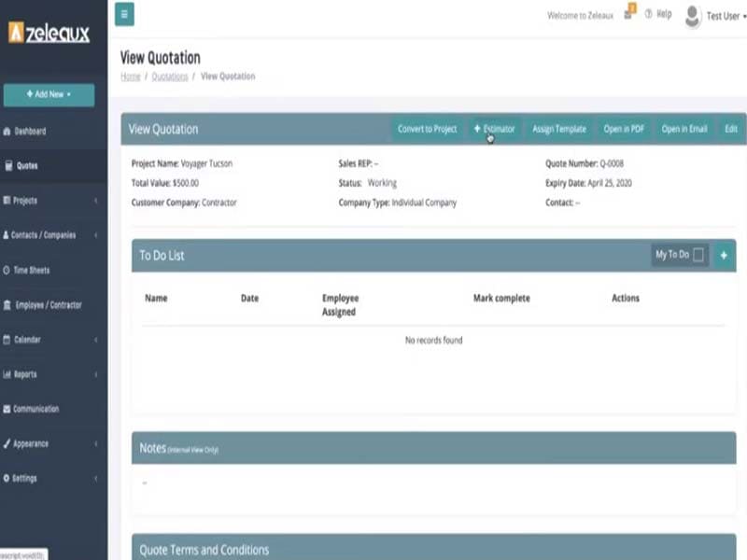
Task: Expand the Contacts / Companies submenu chevron
Action: click(96, 235)
